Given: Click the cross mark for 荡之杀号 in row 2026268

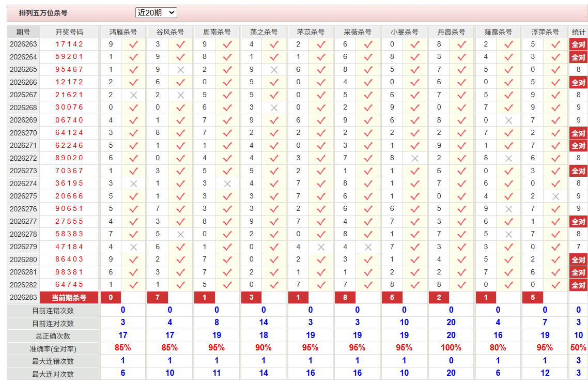Looking at the screenshot, I should click(x=274, y=108).
